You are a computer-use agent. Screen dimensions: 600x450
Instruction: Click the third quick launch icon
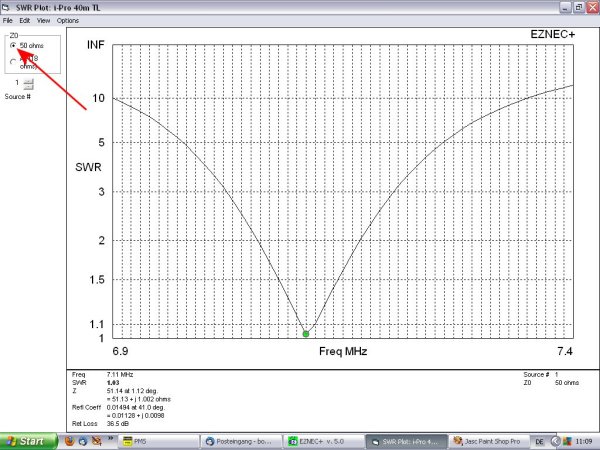tap(96, 441)
